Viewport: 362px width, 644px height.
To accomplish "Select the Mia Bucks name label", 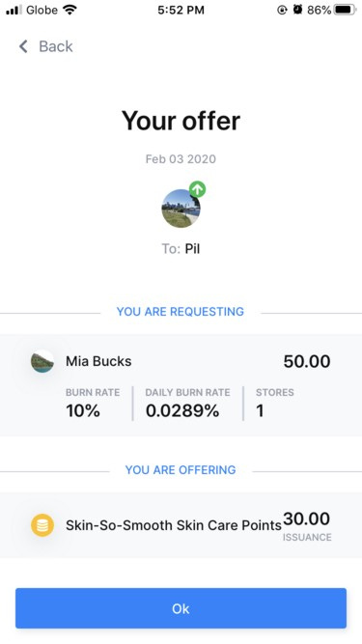I will pyautogui.click(x=98, y=361).
